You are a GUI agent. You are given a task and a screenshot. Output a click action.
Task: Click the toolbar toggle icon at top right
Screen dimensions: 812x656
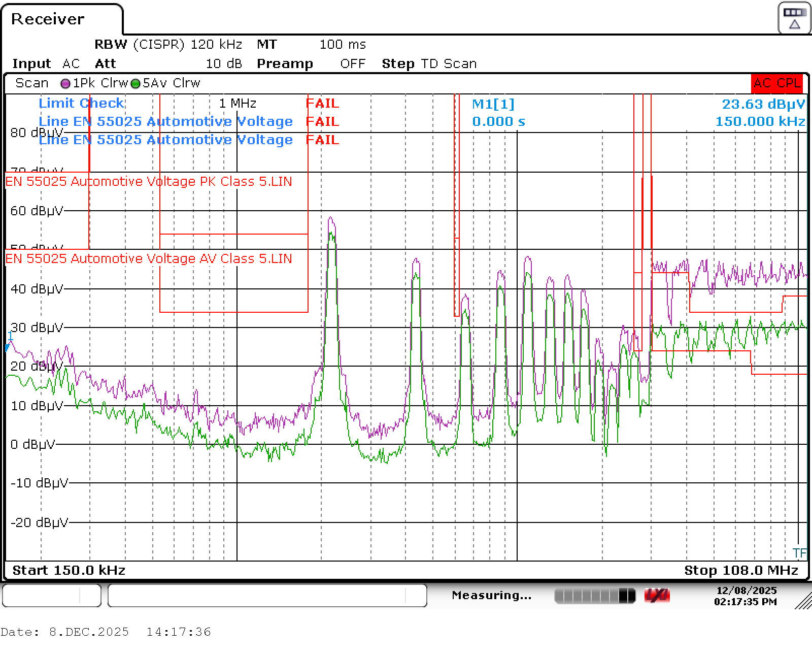point(794,18)
